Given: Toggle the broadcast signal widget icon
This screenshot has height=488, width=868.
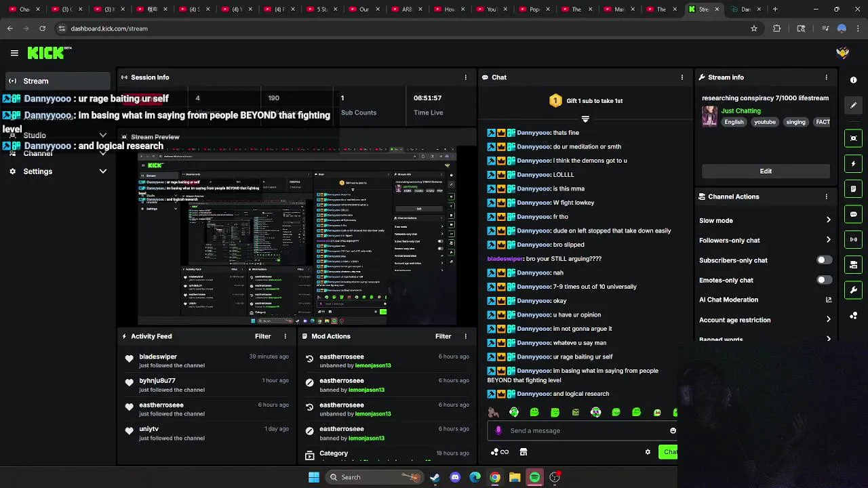Looking at the screenshot, I should 853,239.
